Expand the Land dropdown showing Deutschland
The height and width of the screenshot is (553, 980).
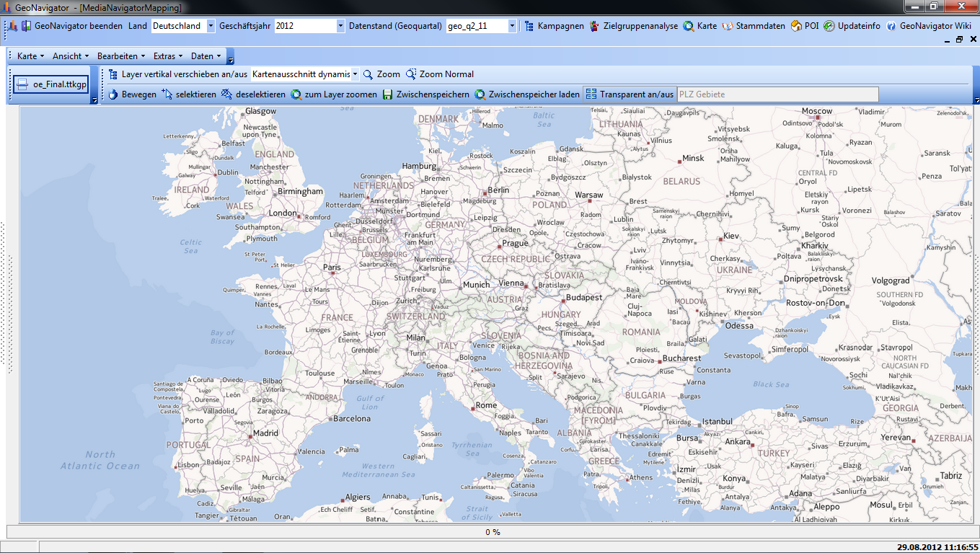(211, 26)
